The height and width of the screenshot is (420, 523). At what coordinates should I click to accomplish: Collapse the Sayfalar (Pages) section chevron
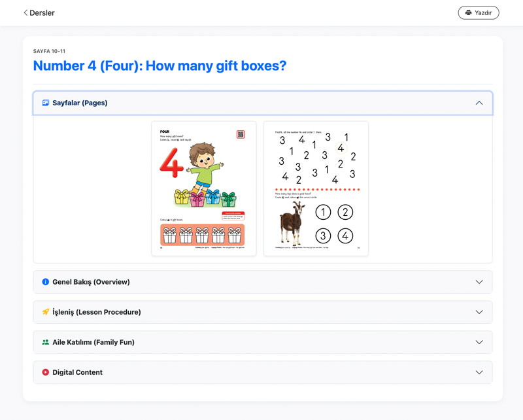[479, 103]
